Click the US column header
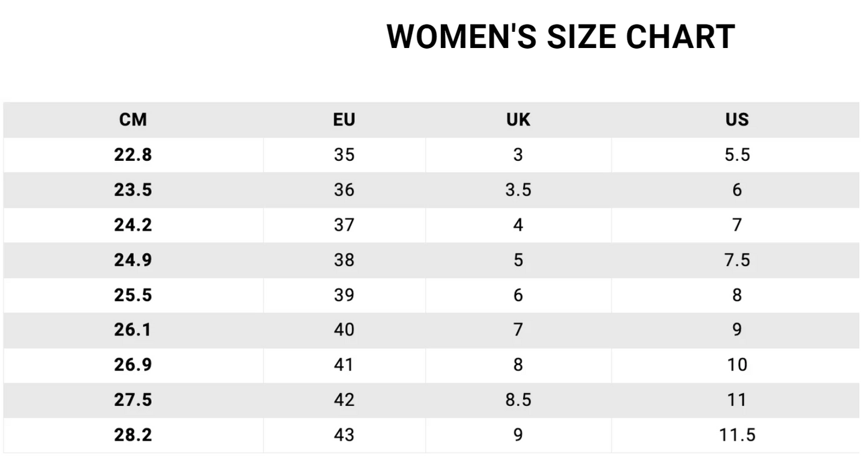 [x=737, y=120]
